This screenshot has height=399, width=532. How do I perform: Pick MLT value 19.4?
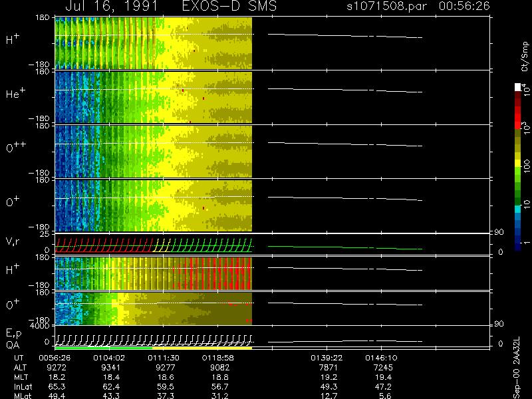384,377
